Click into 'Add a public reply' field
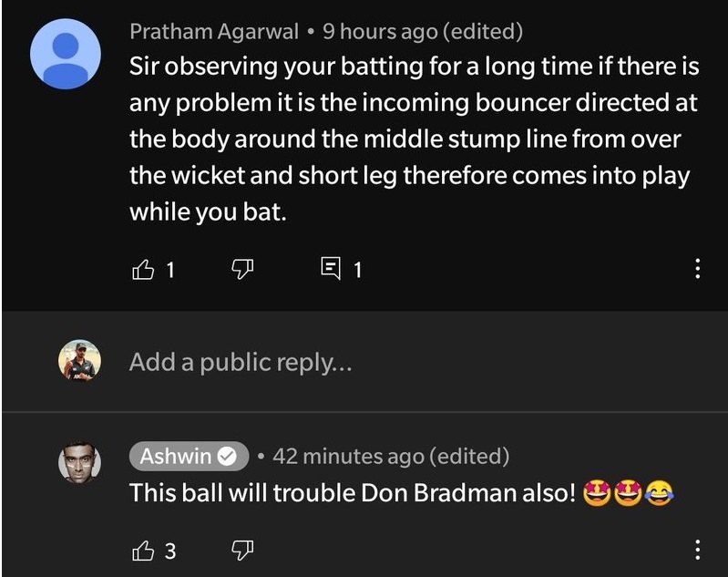728x577 pixels. point(241,363)
